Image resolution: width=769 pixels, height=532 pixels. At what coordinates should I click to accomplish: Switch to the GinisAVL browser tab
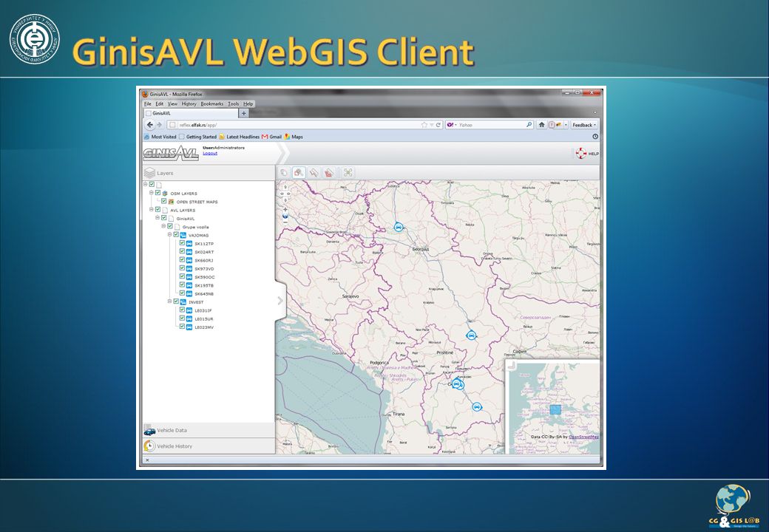pos(191,113)
